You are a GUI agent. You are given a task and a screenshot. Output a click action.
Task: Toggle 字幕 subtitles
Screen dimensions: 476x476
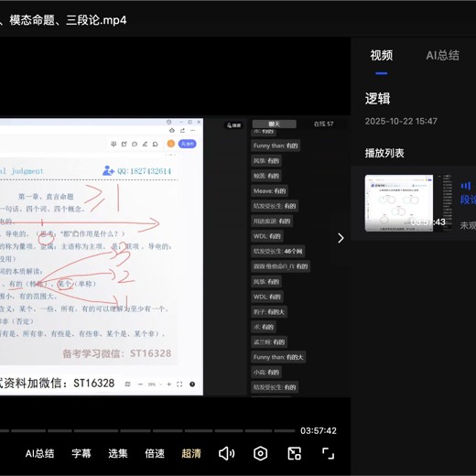point(81,453)
